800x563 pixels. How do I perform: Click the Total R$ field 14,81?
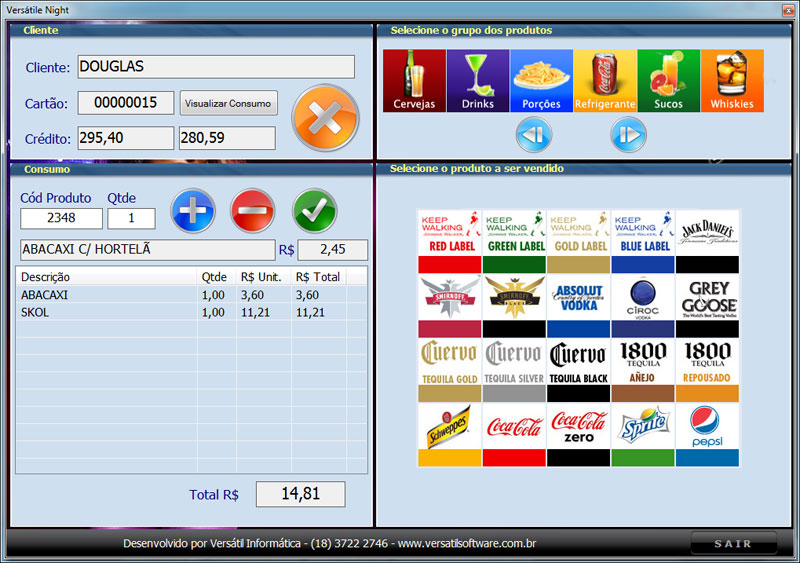(x=301, y=494)
